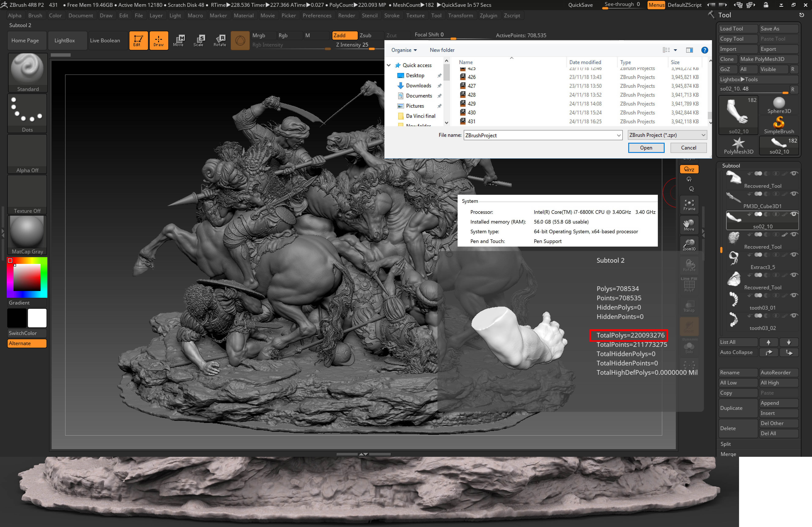Expand the Split subtool section
Viewport: 812px width, 527px height.
pyautogui.click(x=726, y=444)
